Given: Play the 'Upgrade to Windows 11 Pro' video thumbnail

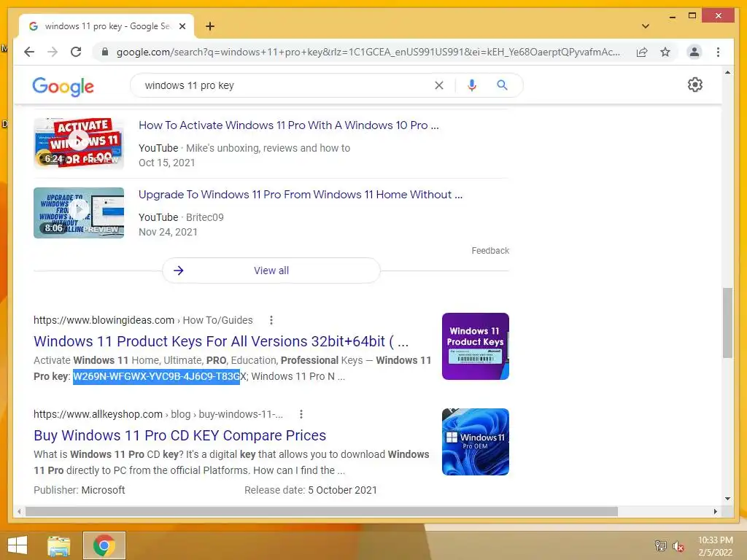Looking at the screenshot, I should coord(79,212).
